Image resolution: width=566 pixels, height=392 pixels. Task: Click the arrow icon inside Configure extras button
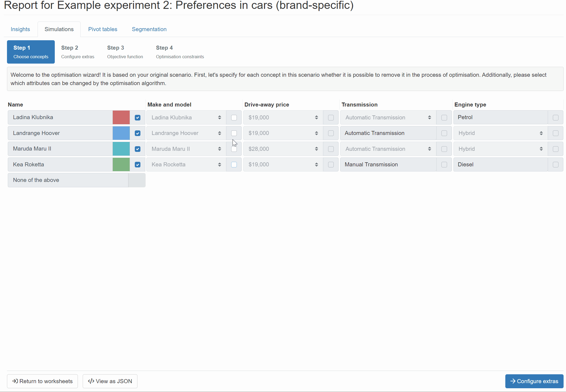coord(513,381)
